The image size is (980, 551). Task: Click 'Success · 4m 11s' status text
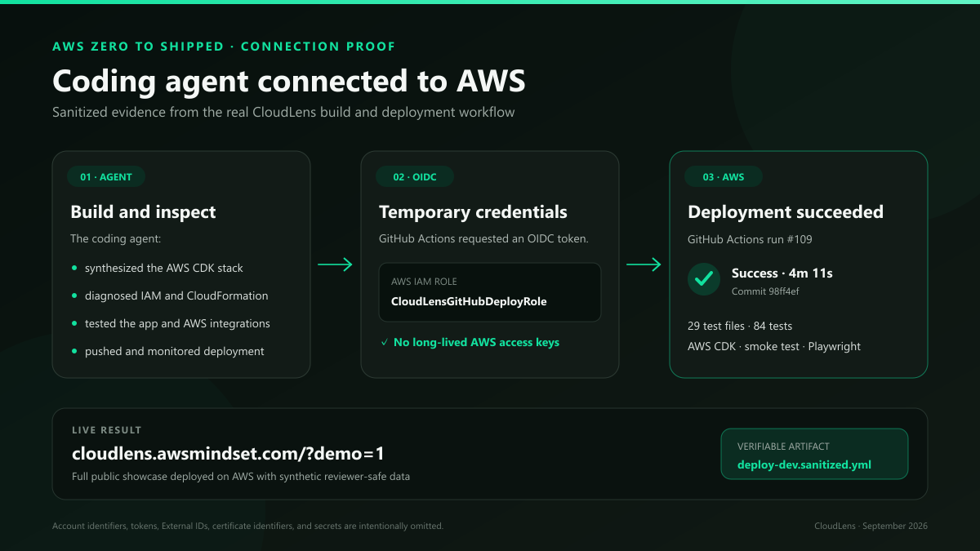pos(782,273)
